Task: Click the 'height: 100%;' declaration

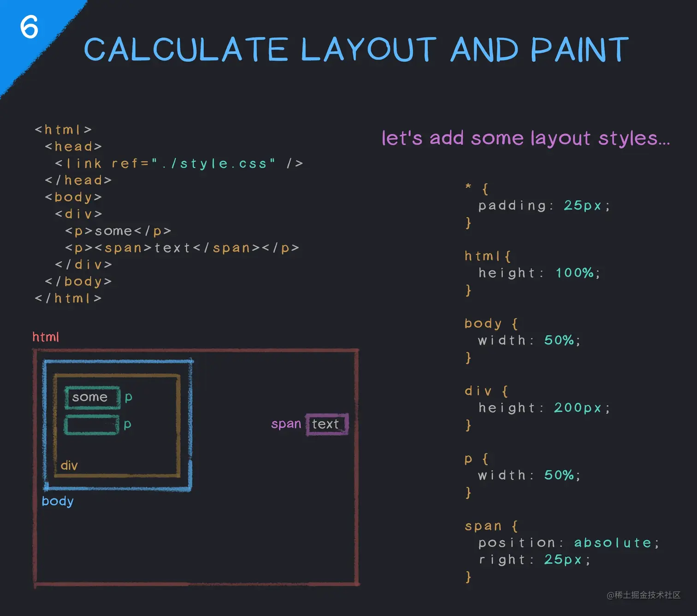Action: (539, 273)
